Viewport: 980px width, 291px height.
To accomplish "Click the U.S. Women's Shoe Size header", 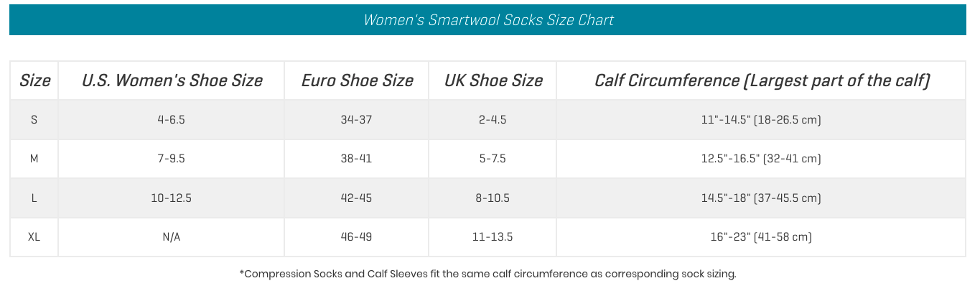I will point(172,80).
